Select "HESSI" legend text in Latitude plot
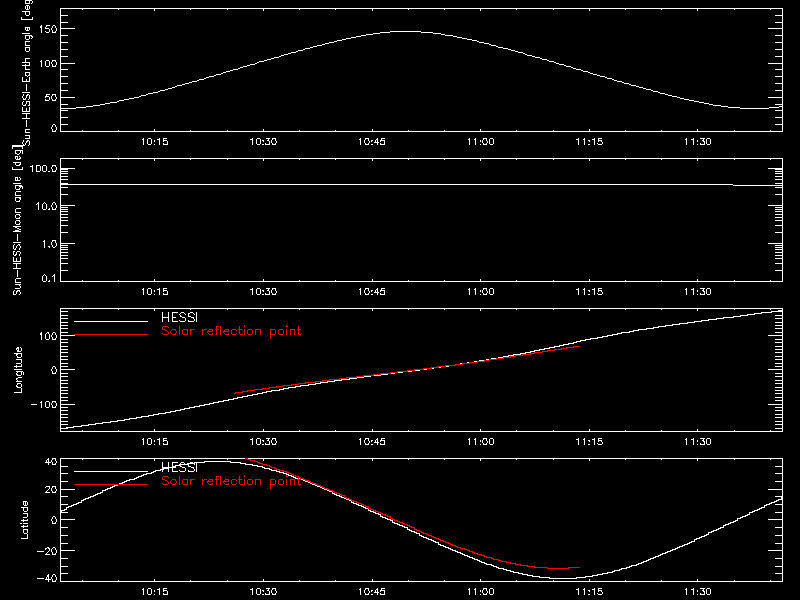Image resolution: width=800 pixels, height=600 pixels. pos(179,467)
